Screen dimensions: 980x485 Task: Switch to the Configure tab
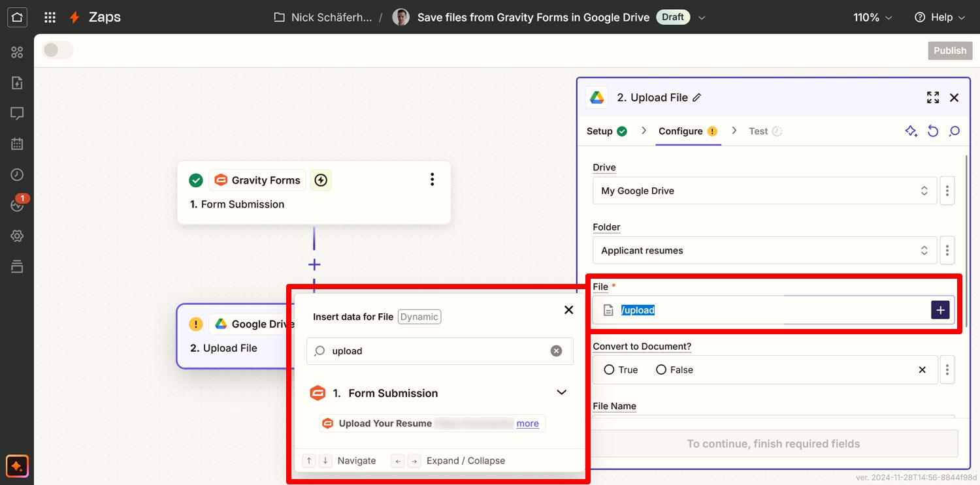tap(688, 131)
